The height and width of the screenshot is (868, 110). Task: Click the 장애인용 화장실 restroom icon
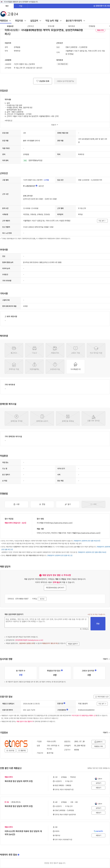(68, 418)
